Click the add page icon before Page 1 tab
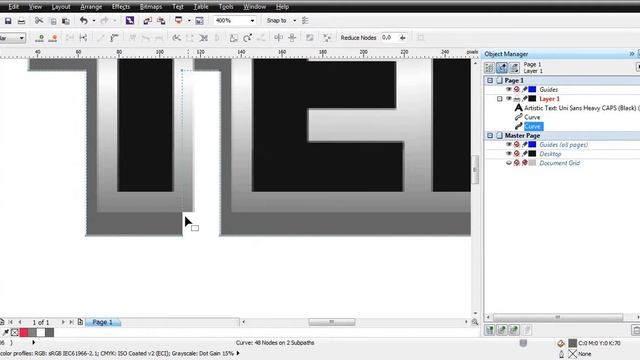 80,322
